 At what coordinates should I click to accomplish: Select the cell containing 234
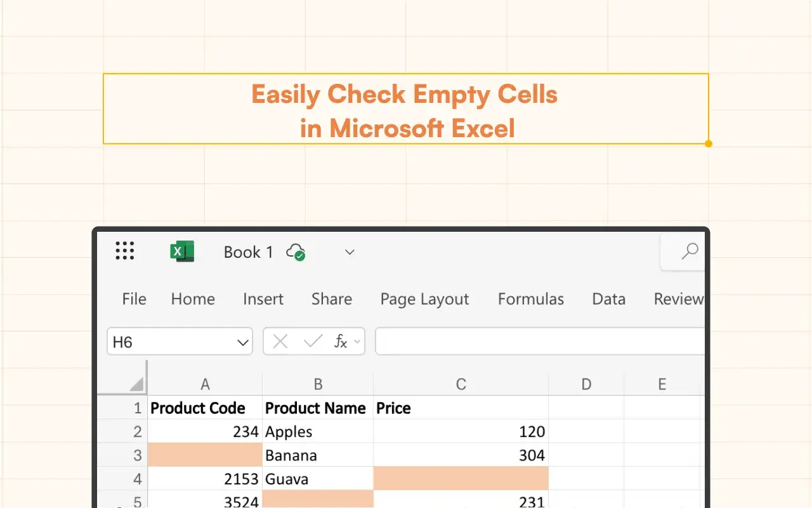point(205,431)
